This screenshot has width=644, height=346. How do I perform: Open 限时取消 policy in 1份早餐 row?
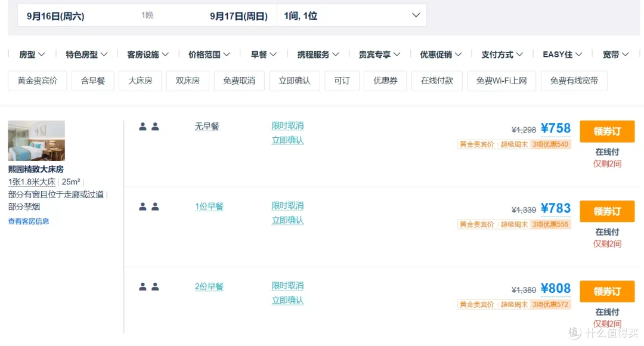[x=287, y=205]
